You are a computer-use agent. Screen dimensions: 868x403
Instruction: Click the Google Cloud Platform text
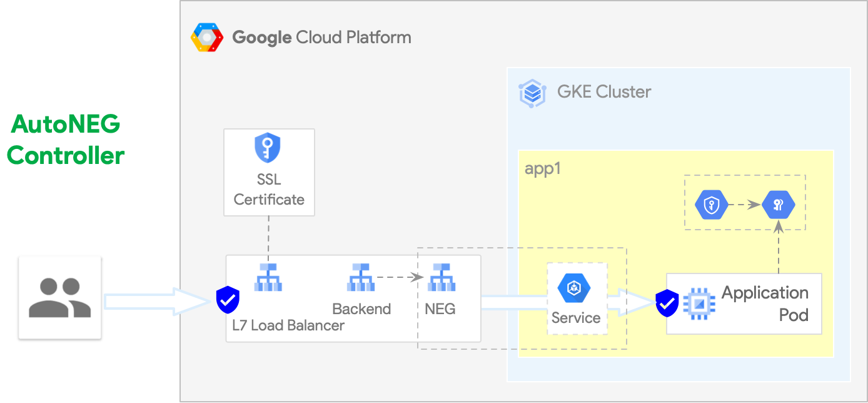pos(322,37)
